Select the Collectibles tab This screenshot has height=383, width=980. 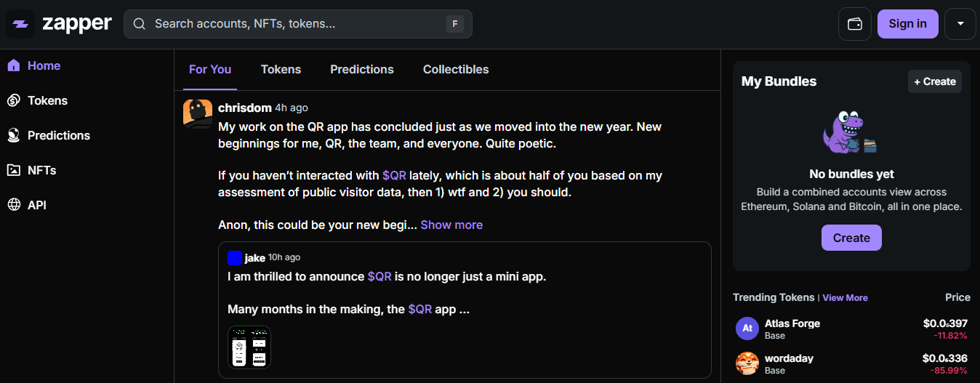(456, 69)
